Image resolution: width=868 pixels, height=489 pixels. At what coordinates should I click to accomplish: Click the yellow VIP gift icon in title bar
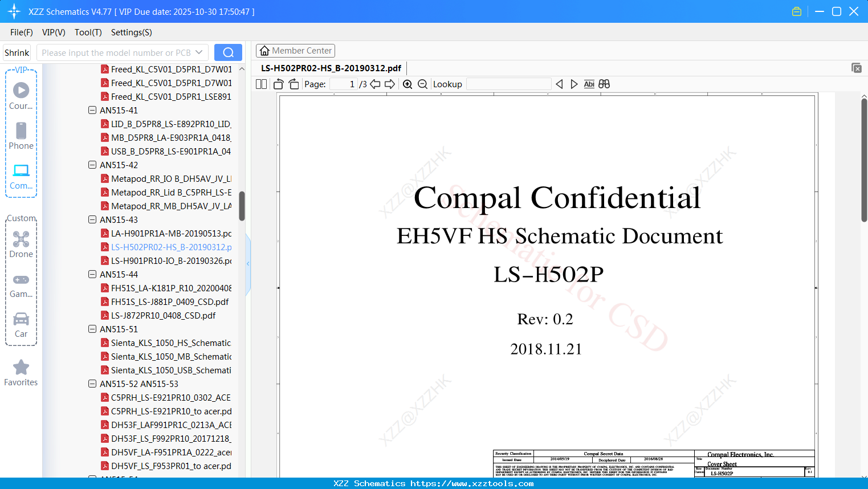[797, 11]
